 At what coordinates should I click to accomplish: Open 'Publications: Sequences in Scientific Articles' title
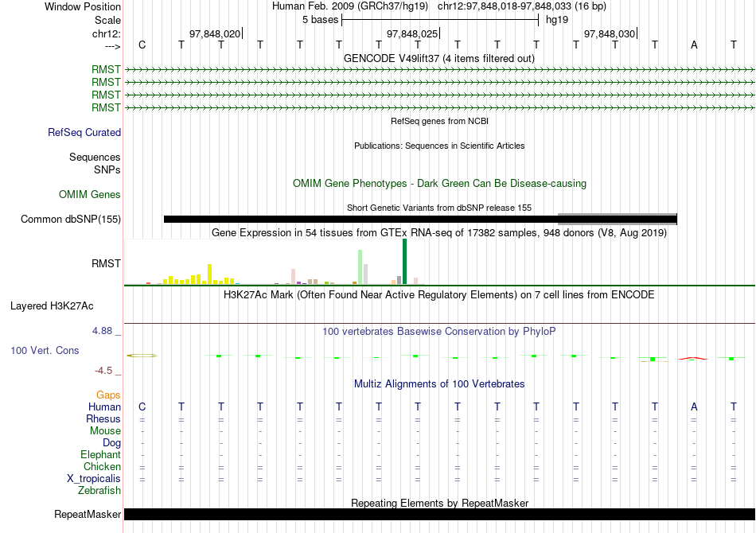[439, 146]
